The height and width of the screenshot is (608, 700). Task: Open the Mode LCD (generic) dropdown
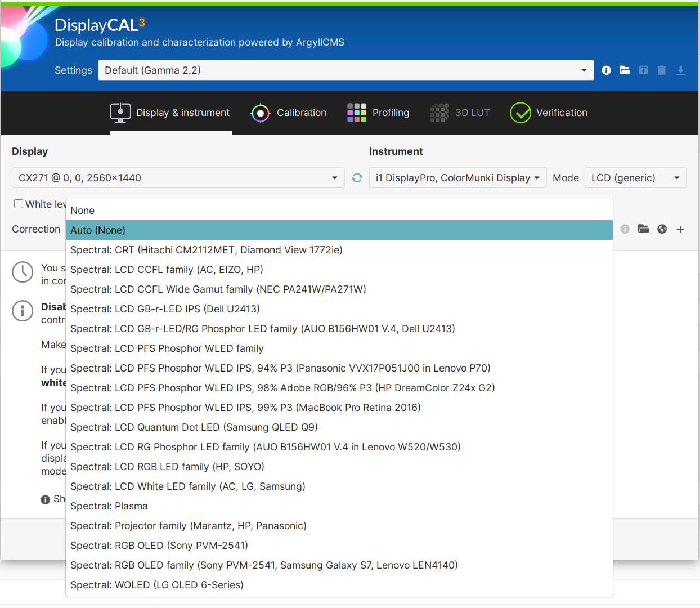point(635,178)
